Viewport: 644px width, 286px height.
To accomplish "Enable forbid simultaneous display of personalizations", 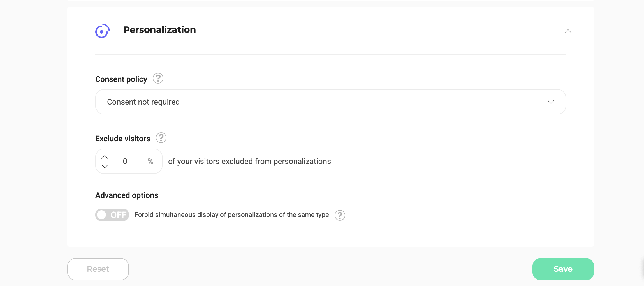I will coord(112,214).
